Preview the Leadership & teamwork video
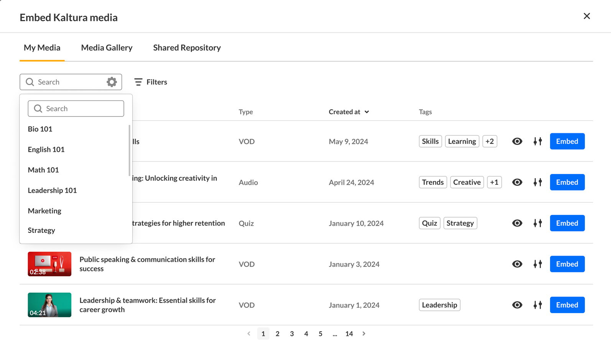Screen dimensions: 611x364 click(517, 305)
